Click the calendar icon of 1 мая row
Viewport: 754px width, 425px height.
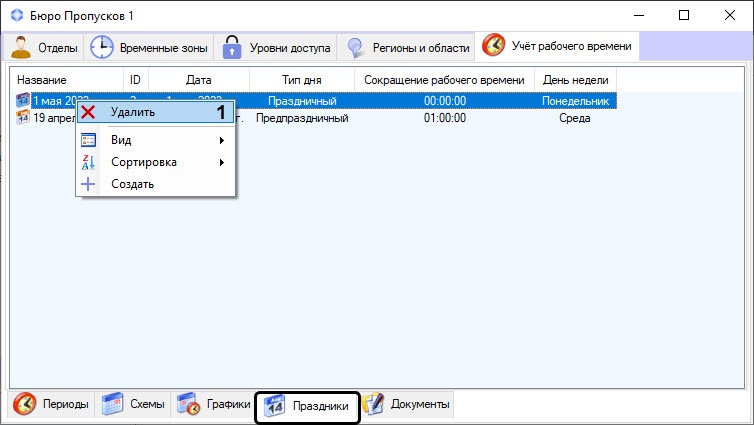click(x=23, y=100)
